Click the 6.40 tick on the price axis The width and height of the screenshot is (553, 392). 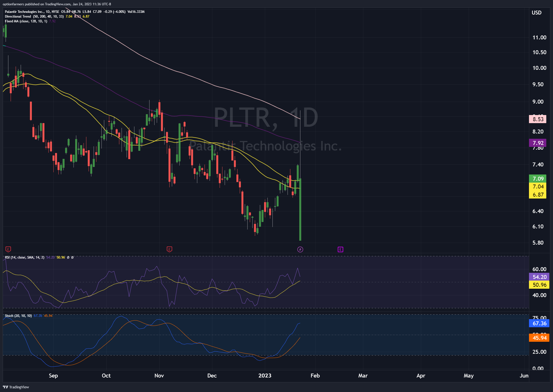(538, 211)
